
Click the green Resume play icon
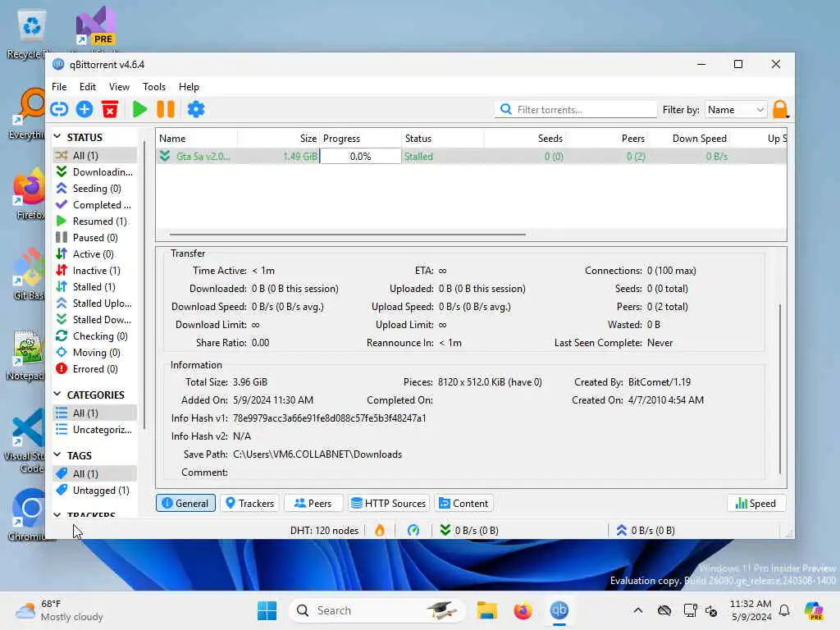139,109
